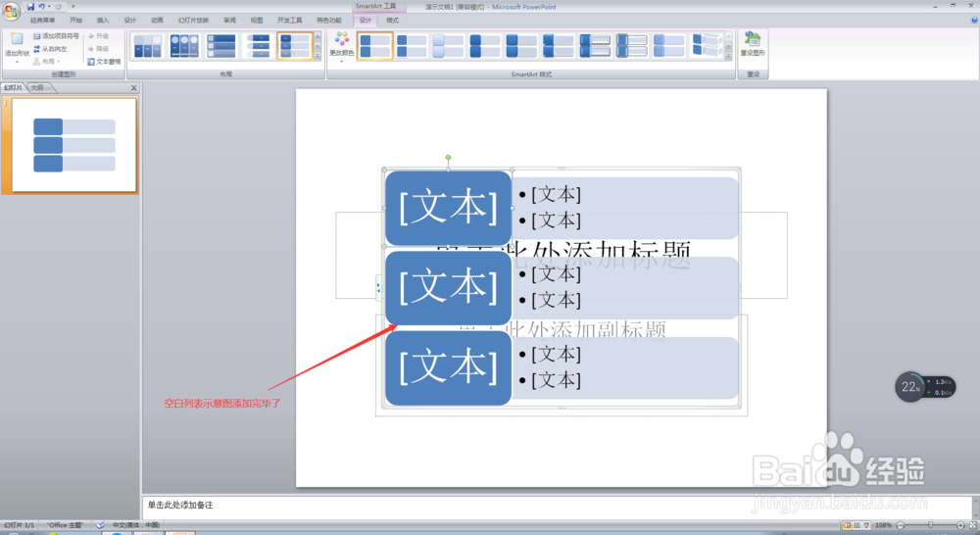The image size is (980, 535).
Task: Choose the fourth layout thumbnail in 布局 gallery
Action: pyautogui.click(x=258, y=46)
